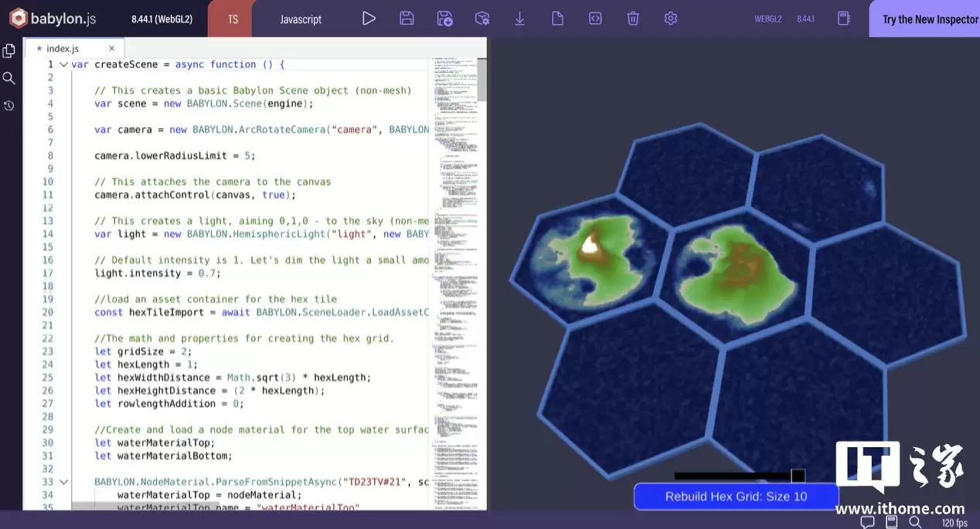Switch language to TS

[233, 19]
